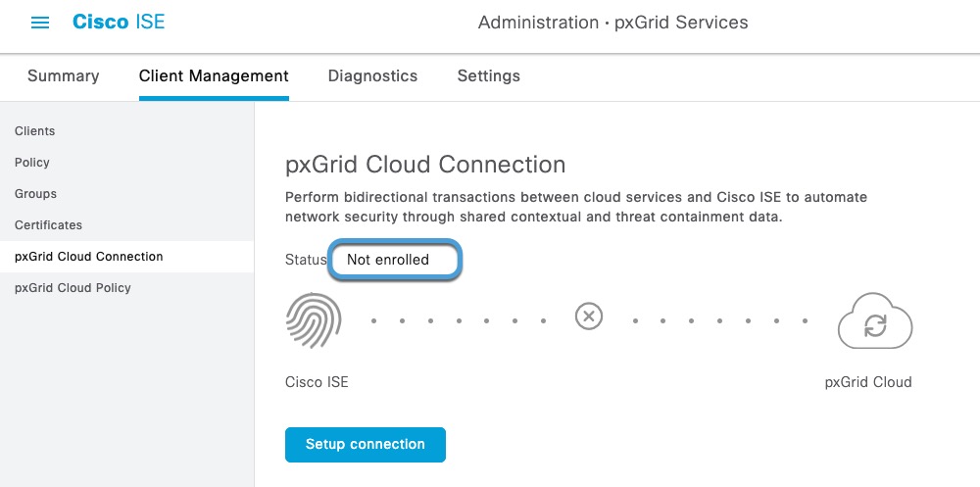Viewport: 980px width, 487px height.
Task: Open the Groups sidebar item
Action: (x=36, y=194)
